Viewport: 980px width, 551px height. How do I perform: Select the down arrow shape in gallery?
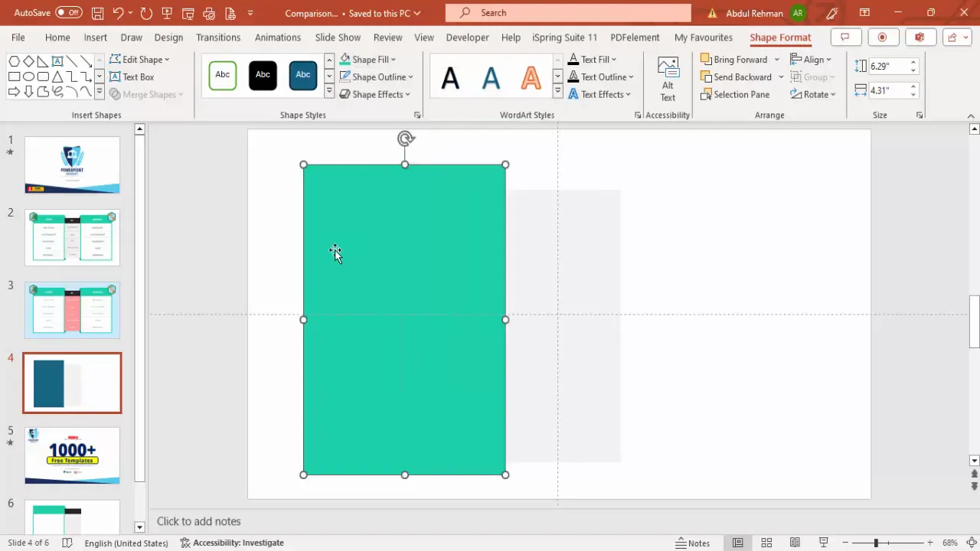(28, 92)
